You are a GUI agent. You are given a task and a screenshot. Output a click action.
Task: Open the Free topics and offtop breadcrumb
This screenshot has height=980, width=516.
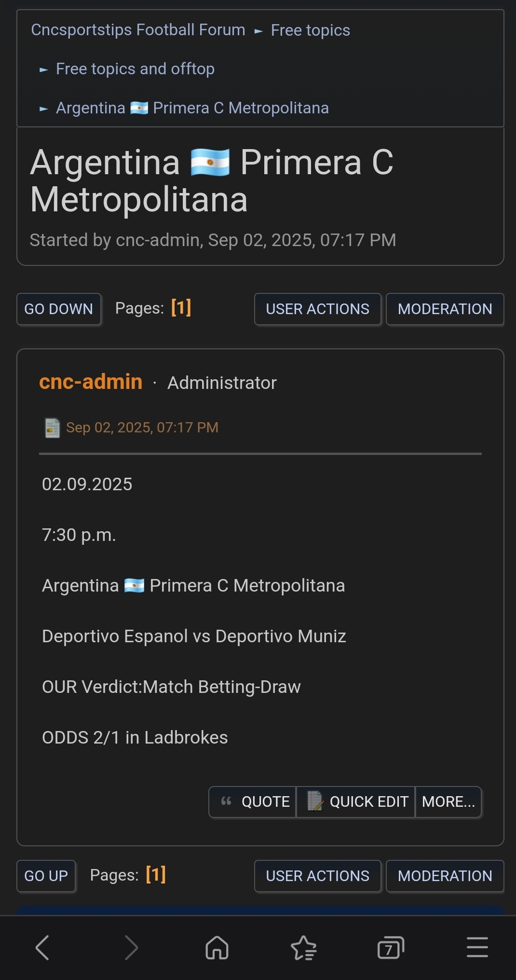(135, 69)
